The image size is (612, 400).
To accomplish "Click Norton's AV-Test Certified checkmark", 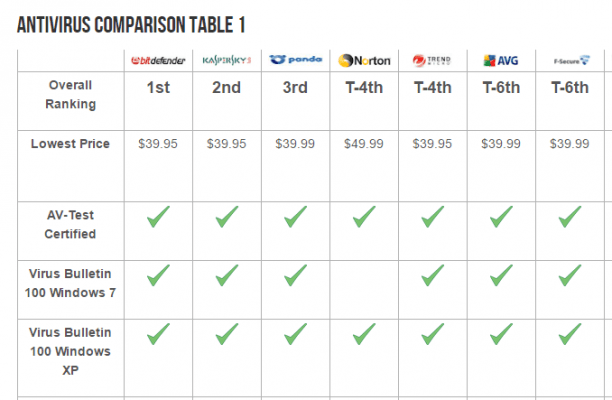I will (x=364, y=216).
